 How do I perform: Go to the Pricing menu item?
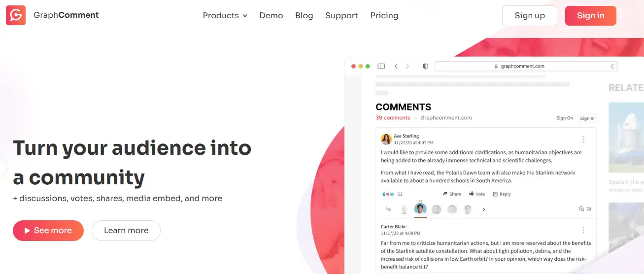click(384, 15)
